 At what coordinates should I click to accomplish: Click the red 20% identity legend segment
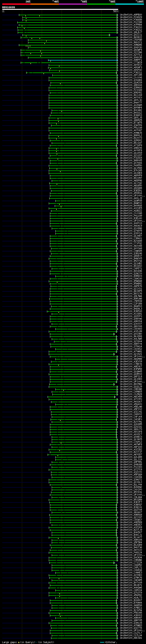pos(16,4)
